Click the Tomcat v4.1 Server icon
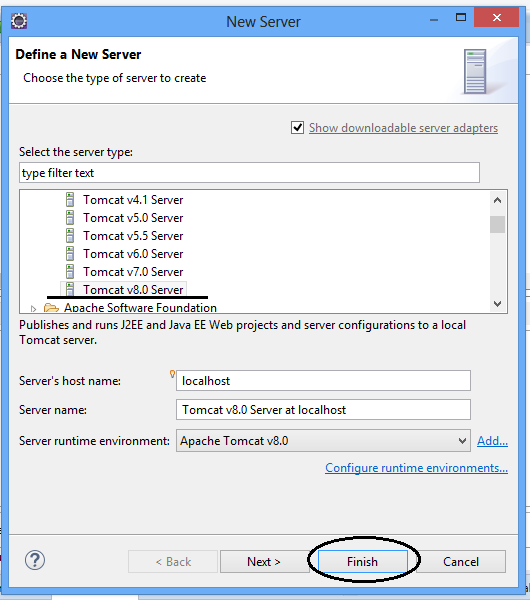Image resolution: width=530 pixels, height=600 pixels. [x=70, y=200]
